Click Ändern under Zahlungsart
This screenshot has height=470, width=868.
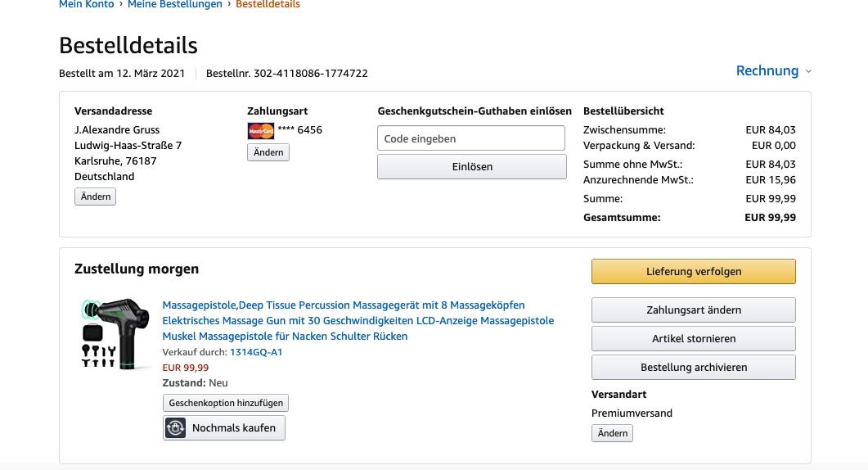tap(268, 152)
